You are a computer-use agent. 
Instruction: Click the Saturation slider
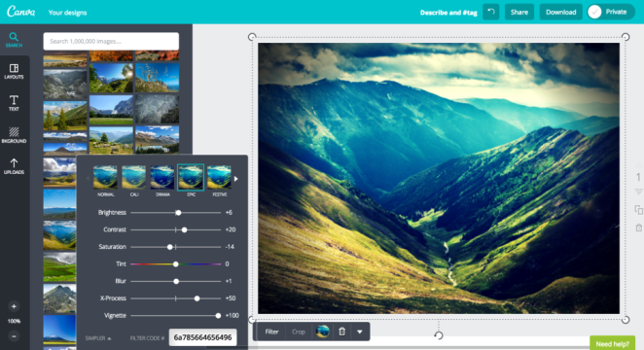(x=176, y=247)
